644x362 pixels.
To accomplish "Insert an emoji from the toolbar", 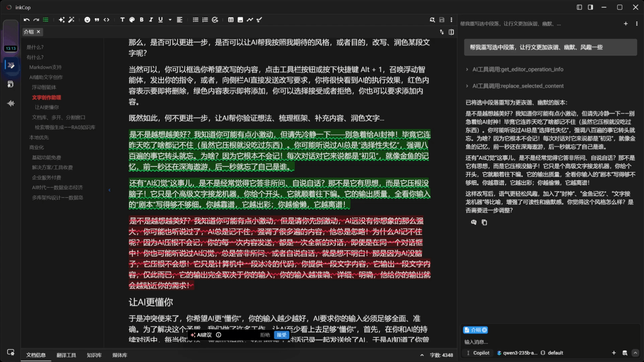I will [87, 20].
